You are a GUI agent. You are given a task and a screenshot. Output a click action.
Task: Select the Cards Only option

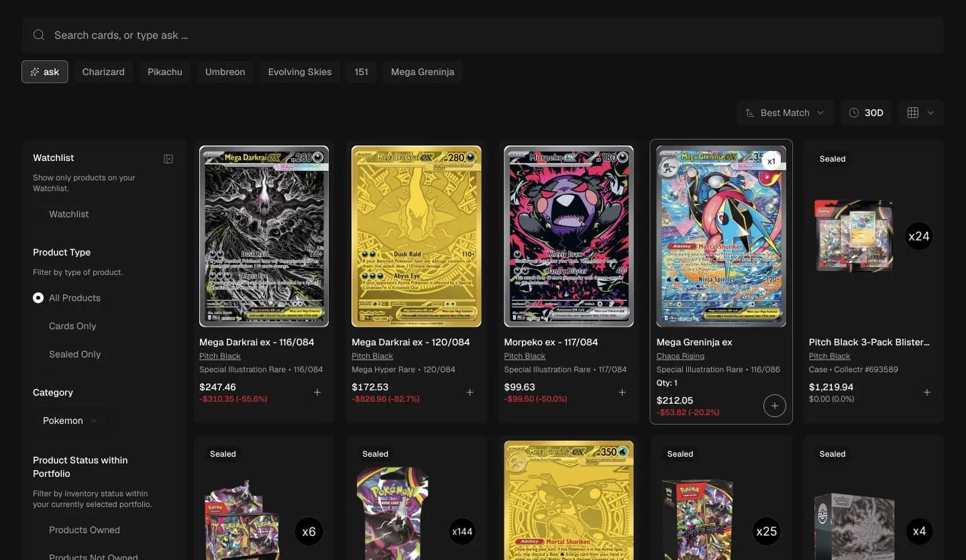click(72, 326)
